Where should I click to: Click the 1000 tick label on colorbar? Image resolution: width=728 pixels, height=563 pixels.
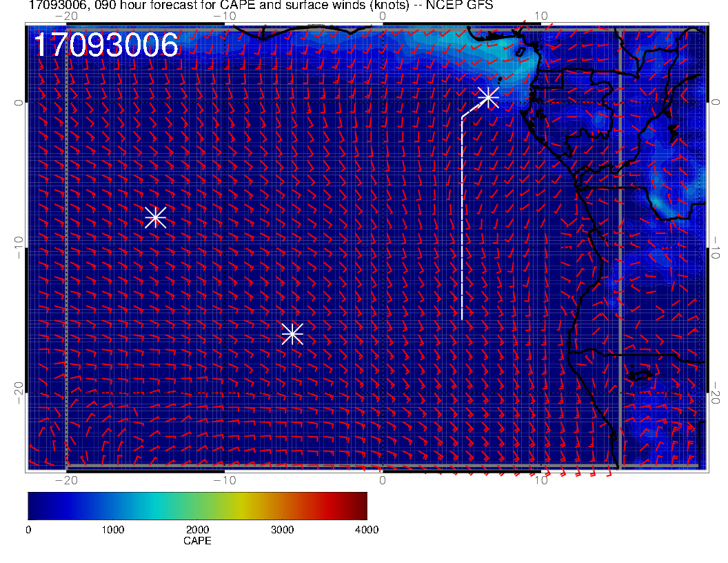[112, 529]
